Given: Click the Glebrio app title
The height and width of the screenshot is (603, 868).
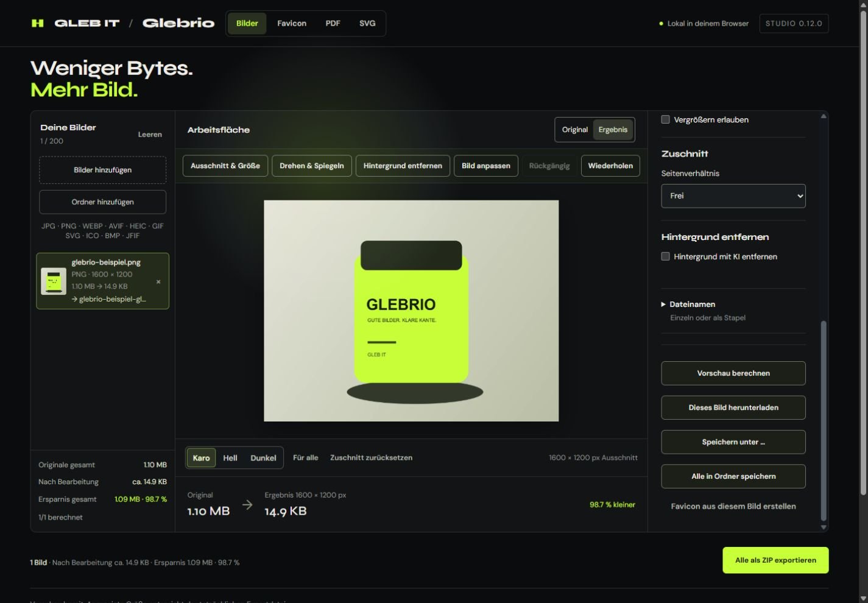Looking at the screenshot, I should pyautogui.click(x=178, y=23).
